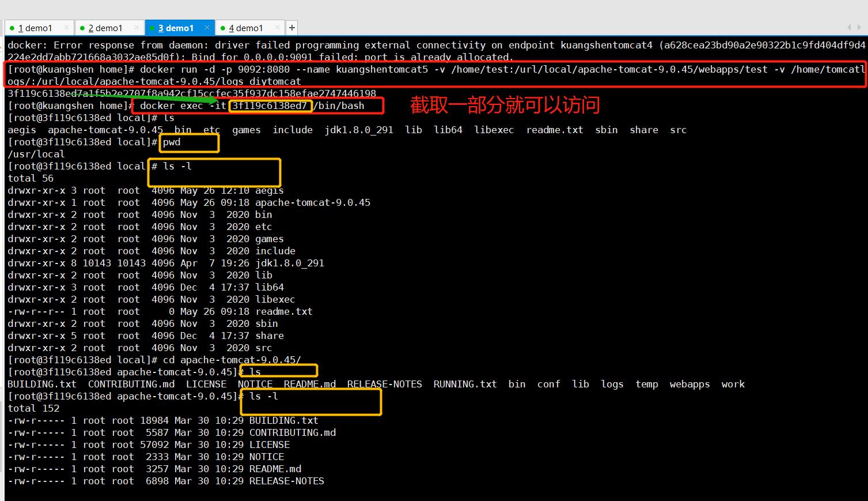Click the 'cd apache-tomcat-9.0.45/' command
This screenshot has height=501, width=868.
232,360
